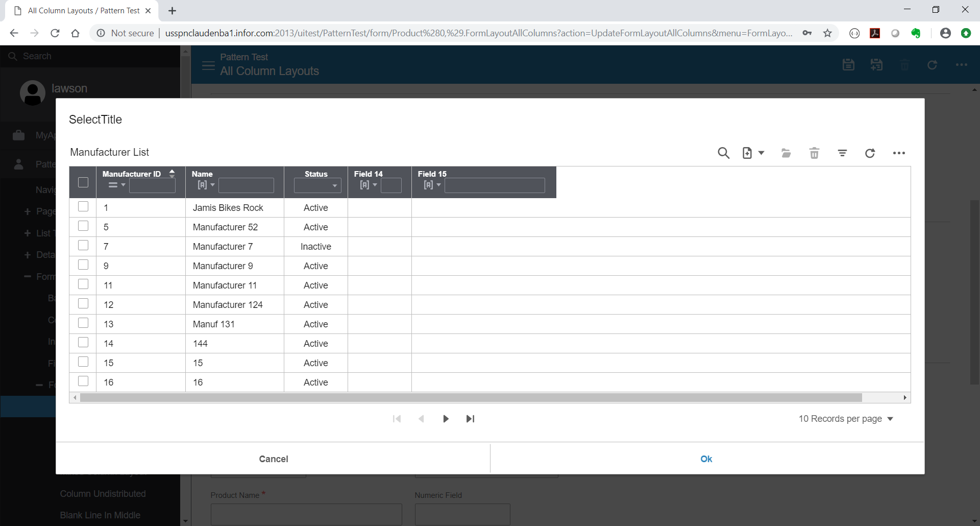Click the Field 14 filter input
This screenshot has width=980, height=526.
pos(391,185)
